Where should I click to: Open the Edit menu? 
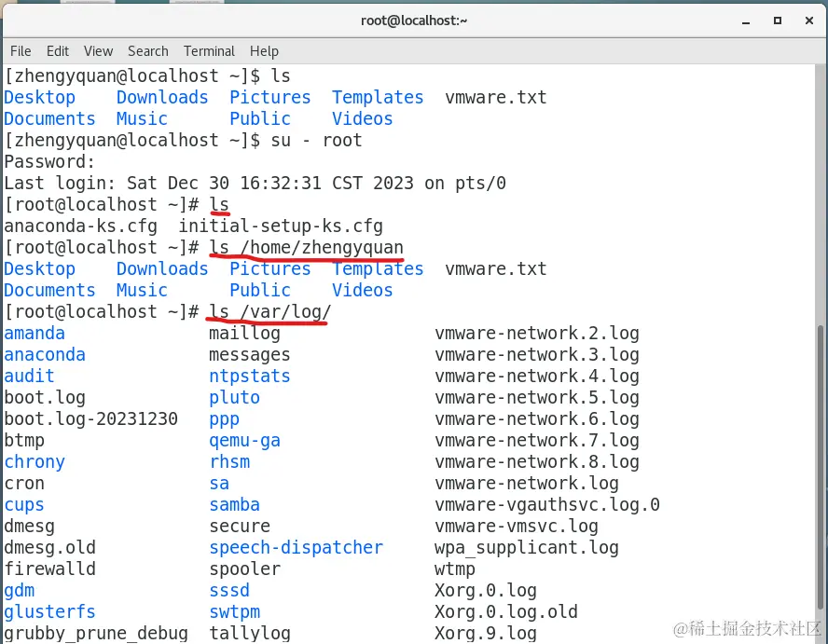coord(58,51)
